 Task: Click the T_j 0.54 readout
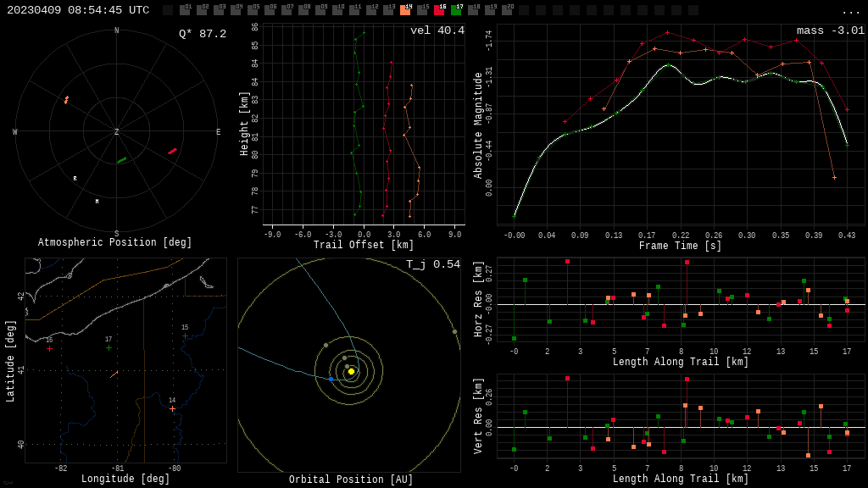pos(433,264)
